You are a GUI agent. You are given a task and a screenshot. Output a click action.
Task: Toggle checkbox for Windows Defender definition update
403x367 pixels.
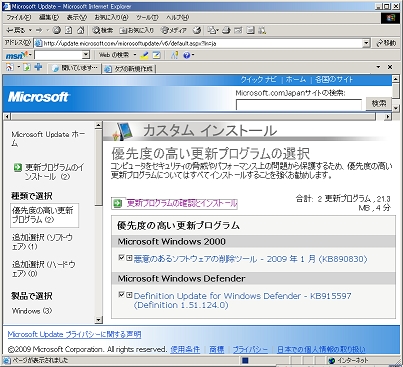click(x=121, y=295)
